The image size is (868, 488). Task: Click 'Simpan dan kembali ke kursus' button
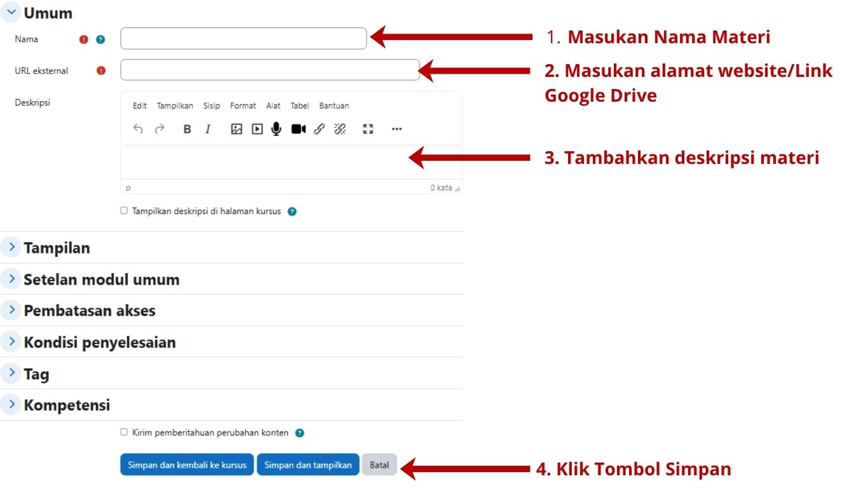pyautogui.click(x=187, y=465)
